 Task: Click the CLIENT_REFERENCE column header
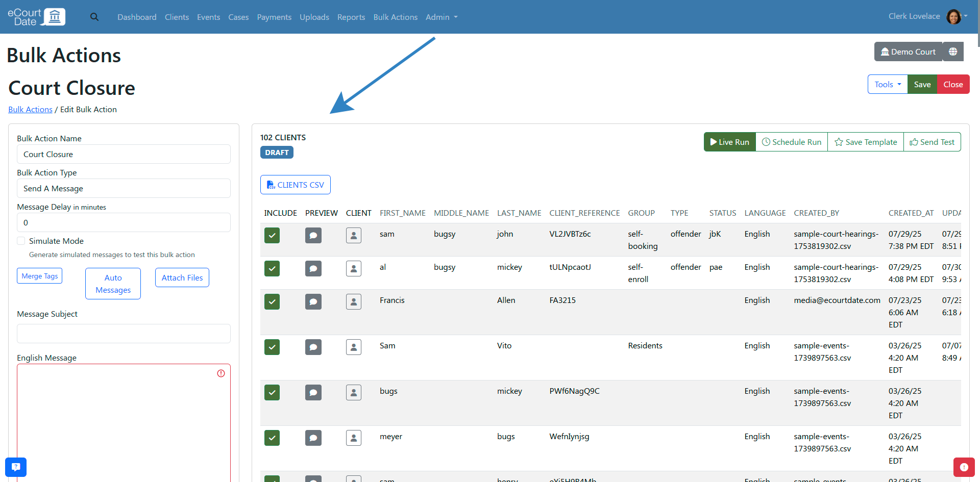coord(584,213)
